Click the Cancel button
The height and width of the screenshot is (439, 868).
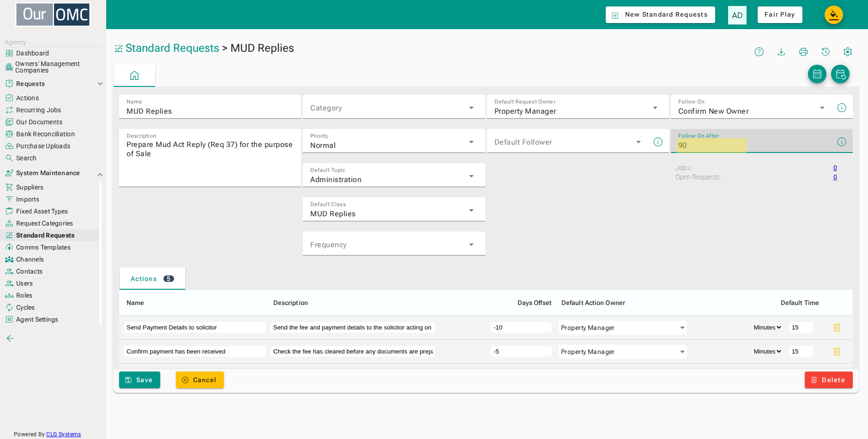tap(199, 380)
